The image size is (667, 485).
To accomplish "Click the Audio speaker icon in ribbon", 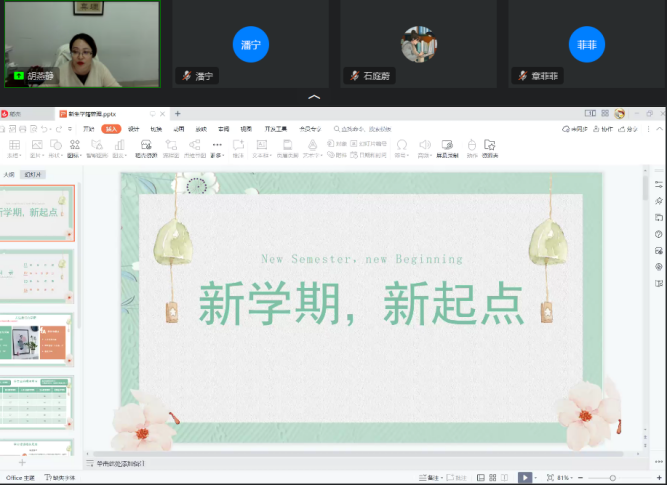I will tap(425, 145).
